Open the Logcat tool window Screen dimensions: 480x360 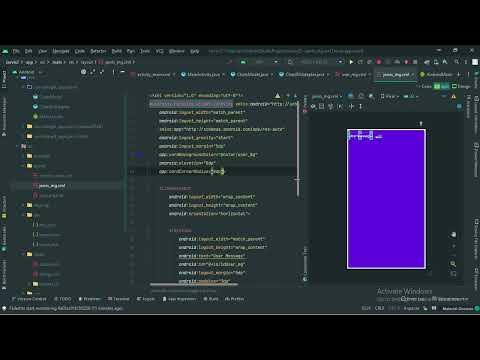[146, 299]
